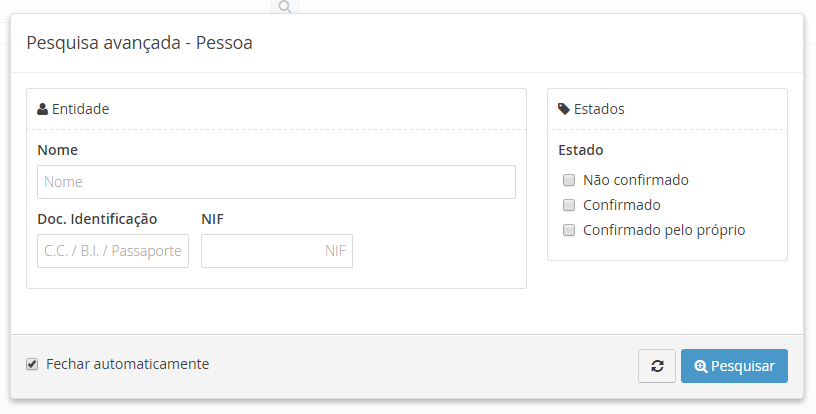Focus the Nome text field

pos(276,182)
